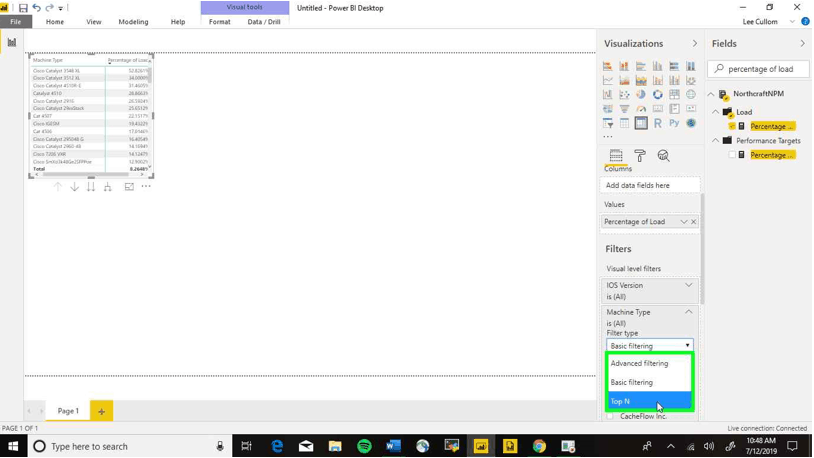Launch Spotify from the taskbar

tap(364, 447)
